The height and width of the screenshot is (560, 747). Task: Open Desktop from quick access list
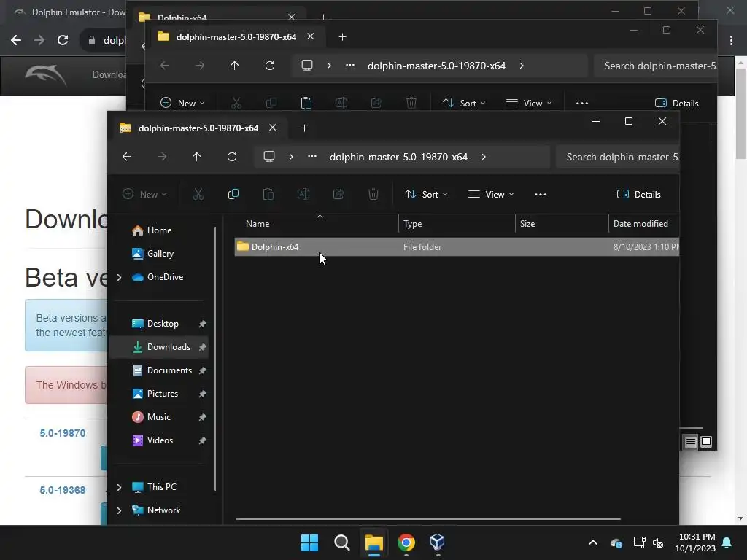[158, 324]
